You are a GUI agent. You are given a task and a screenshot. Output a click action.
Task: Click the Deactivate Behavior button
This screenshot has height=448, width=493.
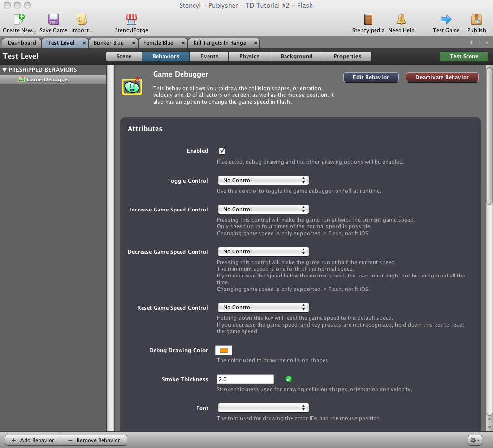pos(442,77)
